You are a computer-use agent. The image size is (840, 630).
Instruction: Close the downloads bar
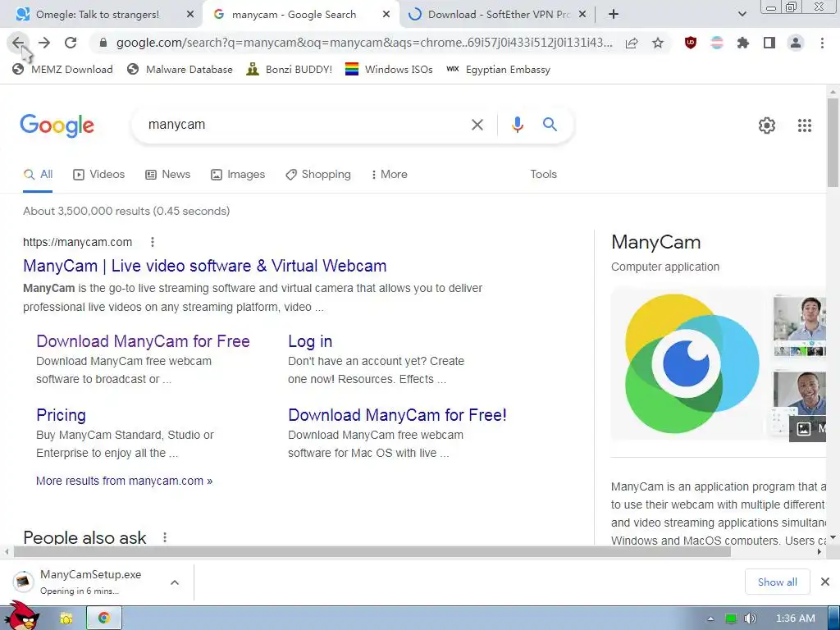(x=825, y=582)
